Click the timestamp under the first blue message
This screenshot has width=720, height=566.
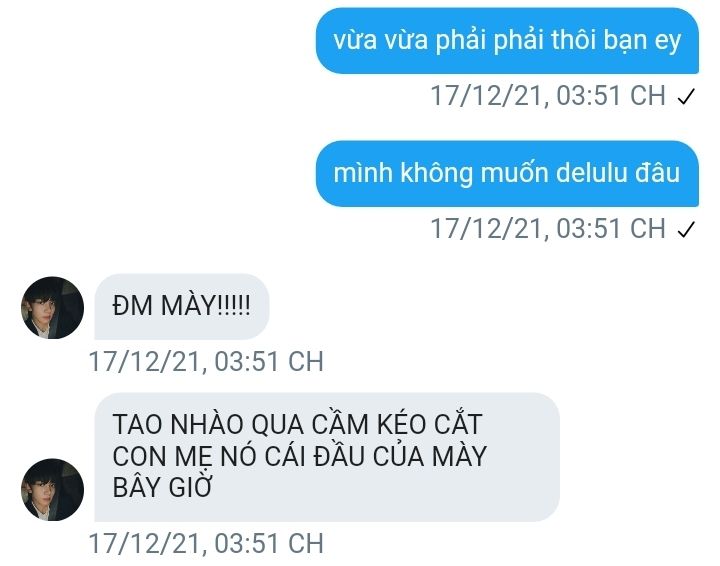548,96
